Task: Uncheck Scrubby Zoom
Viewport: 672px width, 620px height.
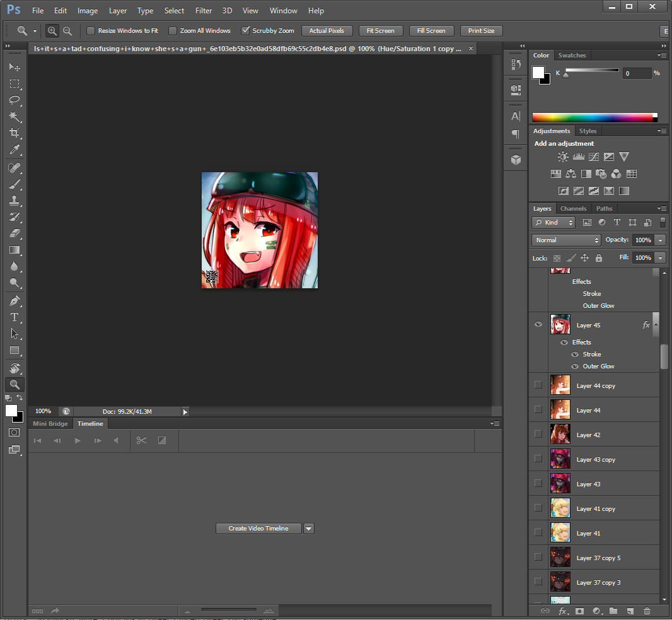Action: click(246, 30)
